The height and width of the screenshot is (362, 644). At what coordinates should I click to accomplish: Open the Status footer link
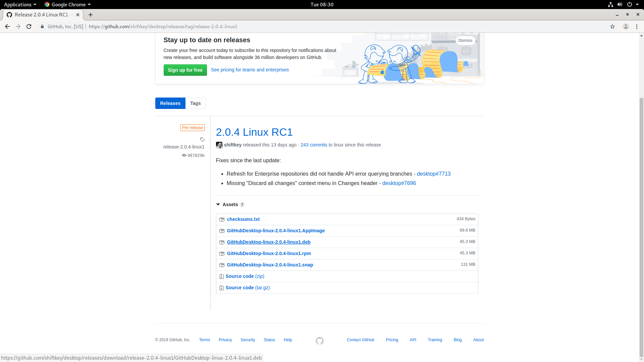(269, 340)
